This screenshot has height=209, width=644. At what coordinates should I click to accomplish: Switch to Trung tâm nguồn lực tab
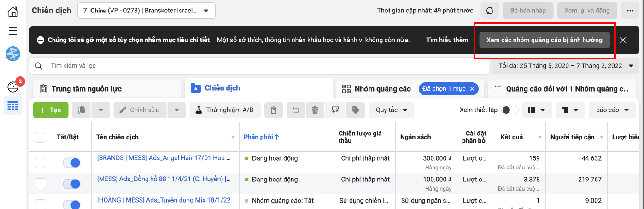(x=107, y=89)
